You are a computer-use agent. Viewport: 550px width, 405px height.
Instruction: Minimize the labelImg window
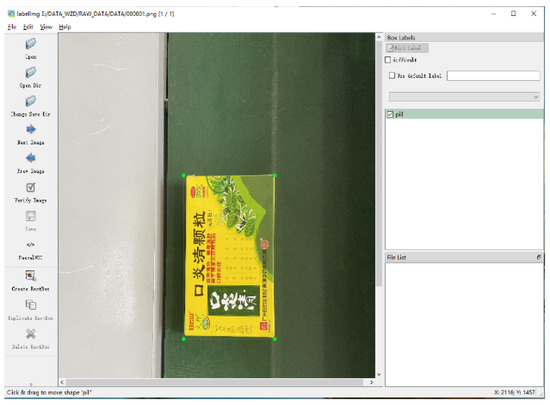494,14
